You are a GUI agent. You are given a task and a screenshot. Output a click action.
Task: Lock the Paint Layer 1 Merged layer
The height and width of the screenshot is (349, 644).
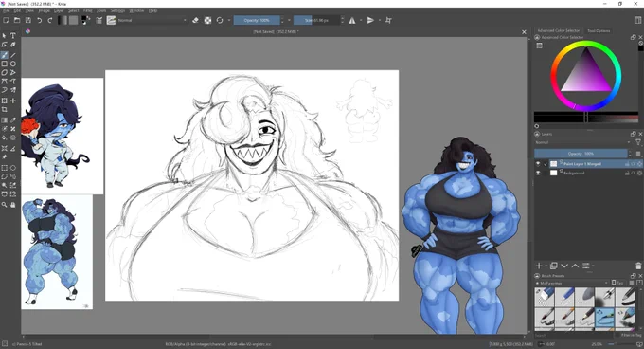(627, 164)
